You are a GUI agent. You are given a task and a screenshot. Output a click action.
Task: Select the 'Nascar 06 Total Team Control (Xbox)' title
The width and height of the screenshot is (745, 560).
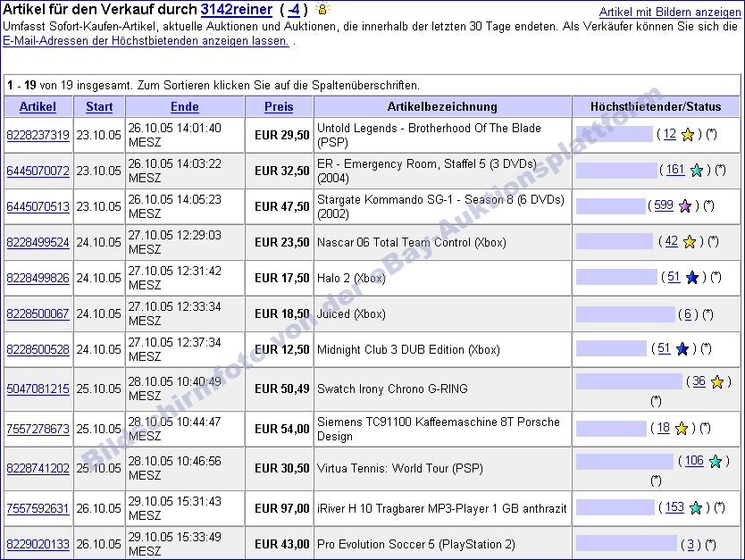pyautogui.click(x=412, y=242)
